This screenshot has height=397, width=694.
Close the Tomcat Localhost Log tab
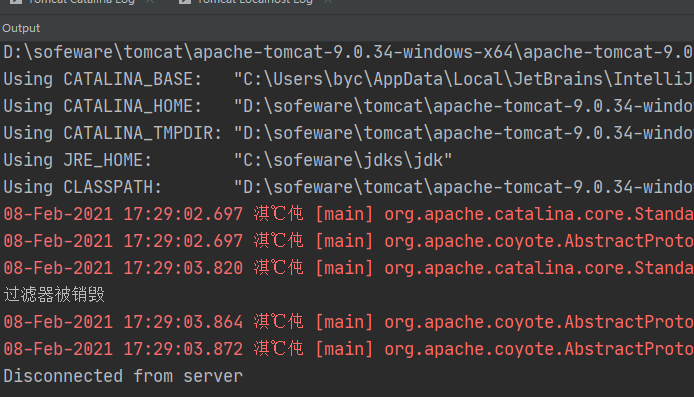(328, 1)
